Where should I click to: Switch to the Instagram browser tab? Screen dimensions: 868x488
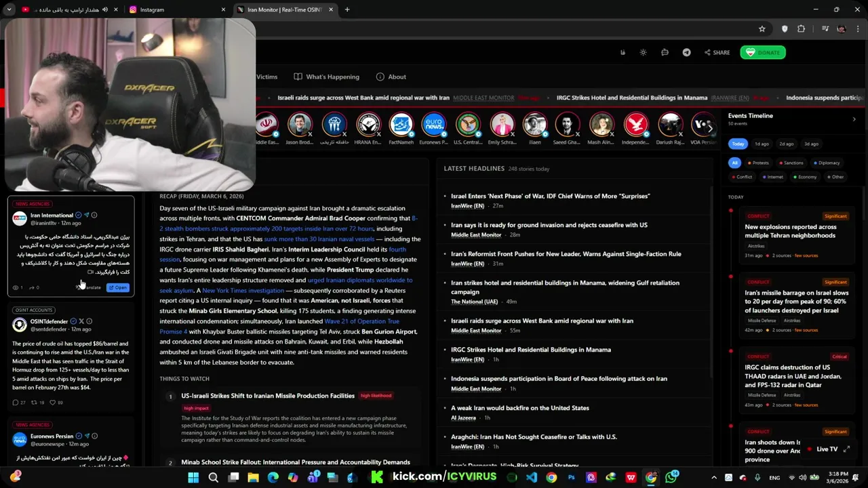[x=178, y=9]
